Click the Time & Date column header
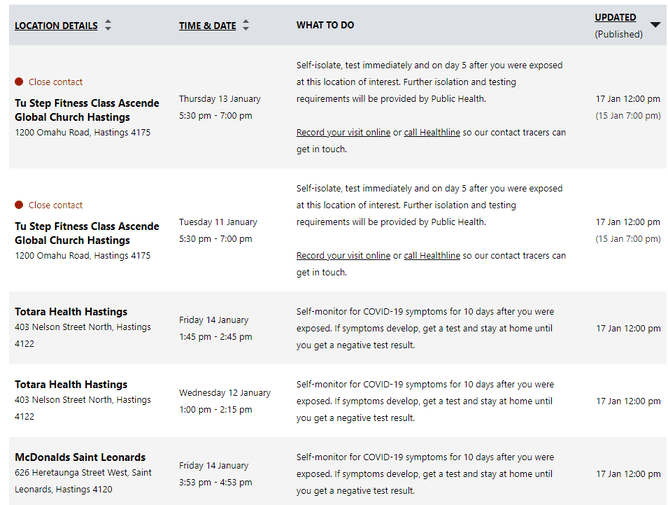The width and height of the screenshot is (668, 505). click(206, 26)
